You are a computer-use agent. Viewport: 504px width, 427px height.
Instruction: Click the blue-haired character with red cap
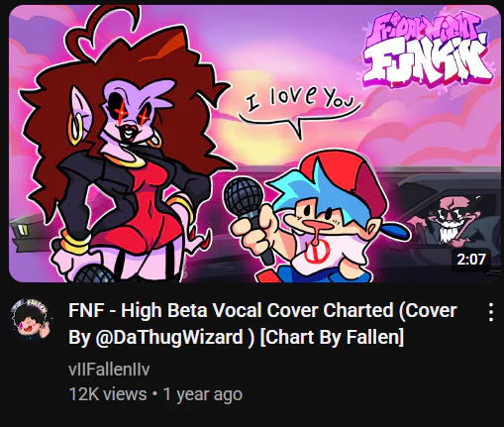317,218
